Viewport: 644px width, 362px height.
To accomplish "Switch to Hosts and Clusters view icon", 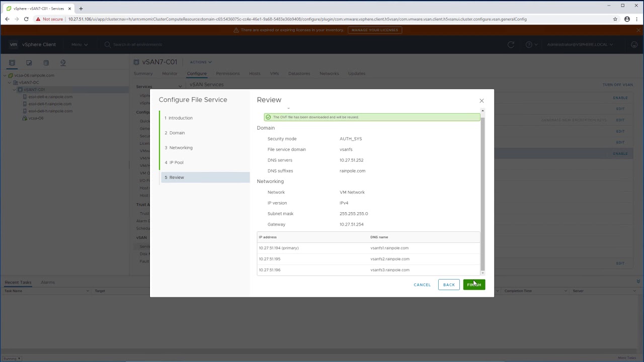I will [x=12, y=63].
